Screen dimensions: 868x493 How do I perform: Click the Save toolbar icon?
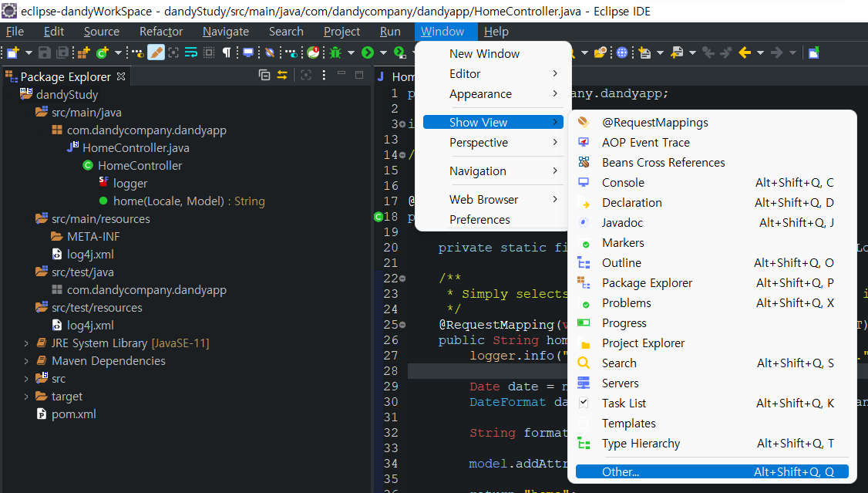pos(44,52)
